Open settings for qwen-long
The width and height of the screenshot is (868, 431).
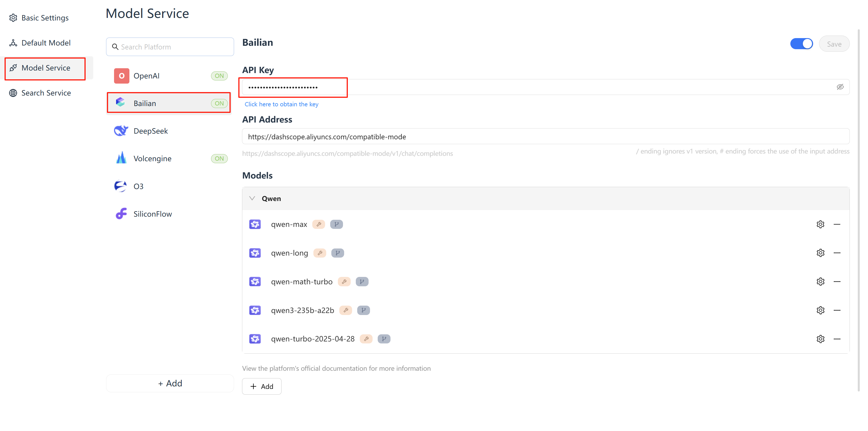point(820,253)
